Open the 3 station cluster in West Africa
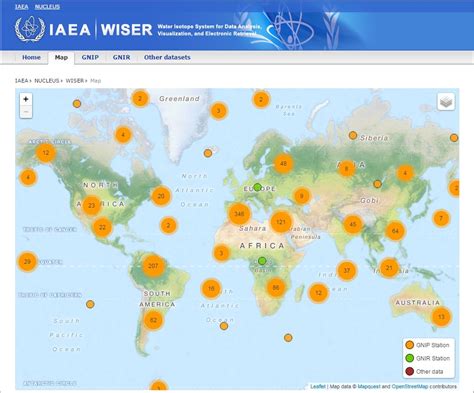Screen dimensions: 474x393 pos(221,253)
